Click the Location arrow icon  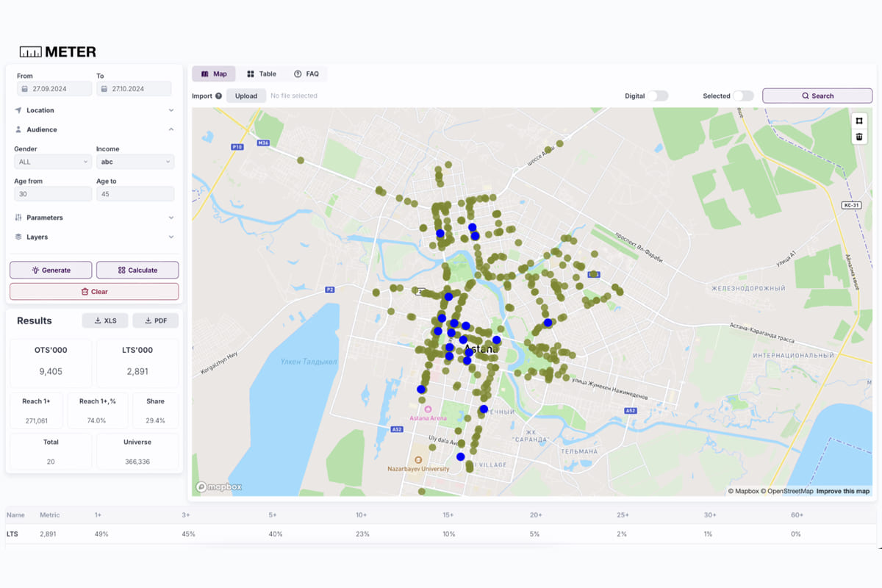(18, 110)
